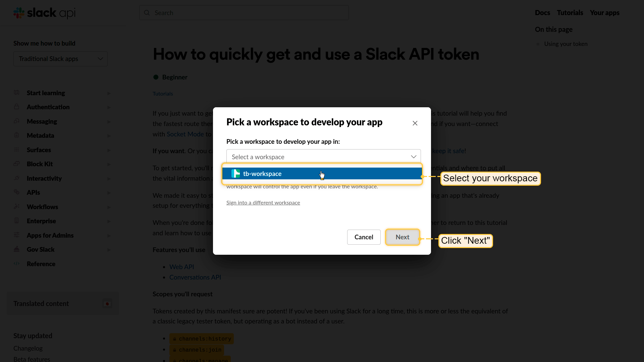Click the Gov Slack building icon
The width and height of the screenshot is (644, 362).
pos(16,249)
